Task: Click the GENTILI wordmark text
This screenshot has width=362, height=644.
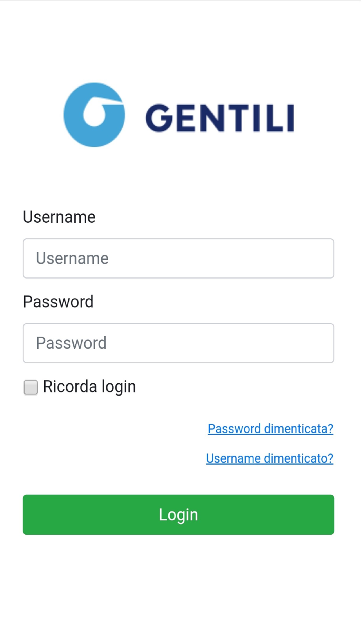Action: (220, 118)
